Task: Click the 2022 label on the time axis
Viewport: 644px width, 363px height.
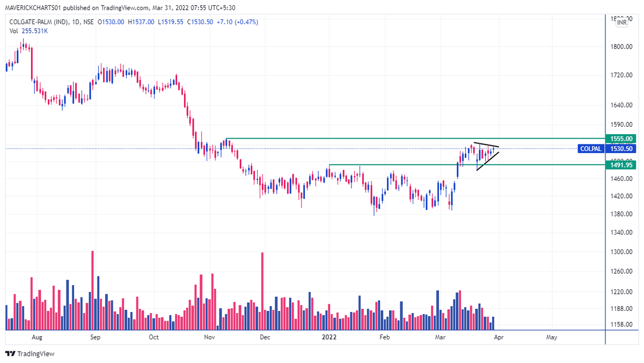Action: (328, 338)
